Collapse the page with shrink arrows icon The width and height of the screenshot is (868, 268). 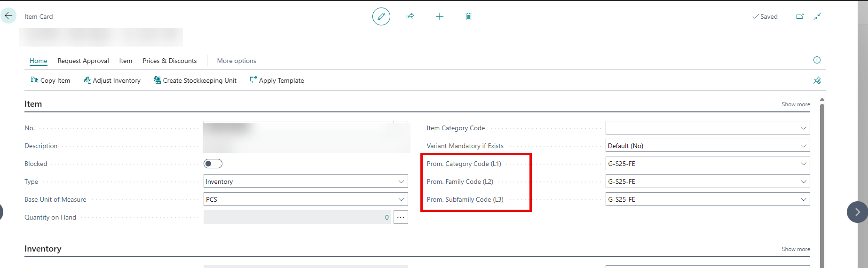click(x=817, y=16)
